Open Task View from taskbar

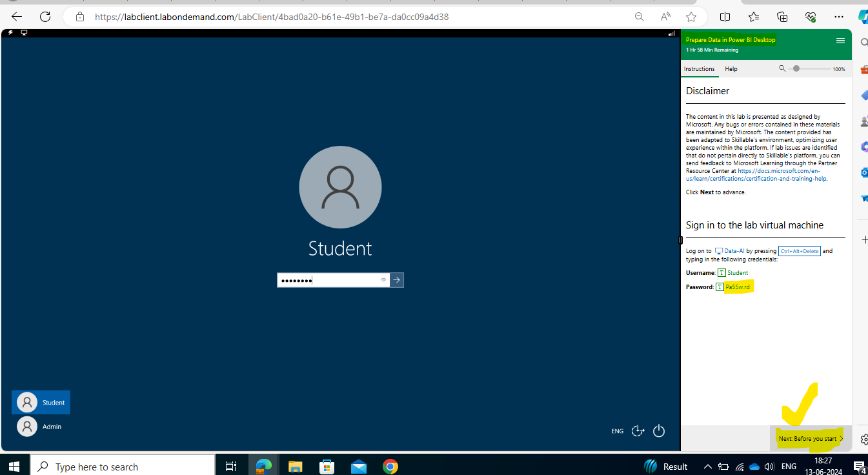pyautogui.click(x=231, y=466)
